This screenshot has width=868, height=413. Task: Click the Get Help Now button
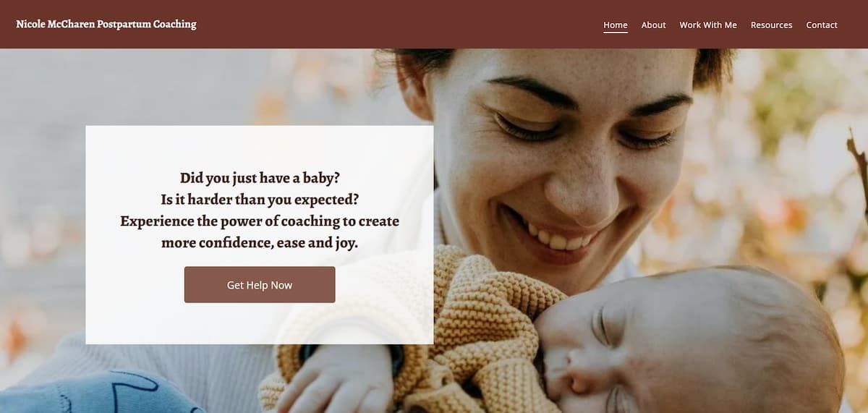(260, 284)
